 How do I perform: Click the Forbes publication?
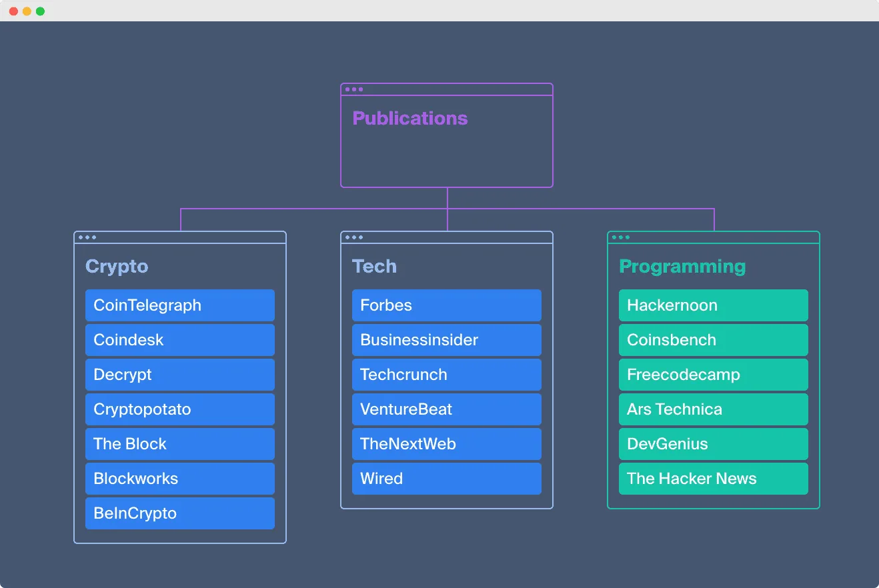pyautogui.click(x=447, y=305)
